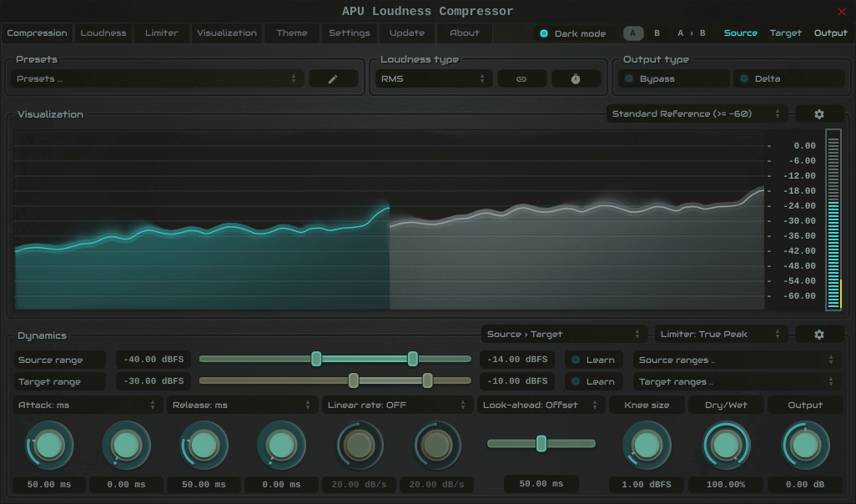Click Target range upper slider handle
The image size is (856, 504).
pyautogui.click(x=427, y=381)
